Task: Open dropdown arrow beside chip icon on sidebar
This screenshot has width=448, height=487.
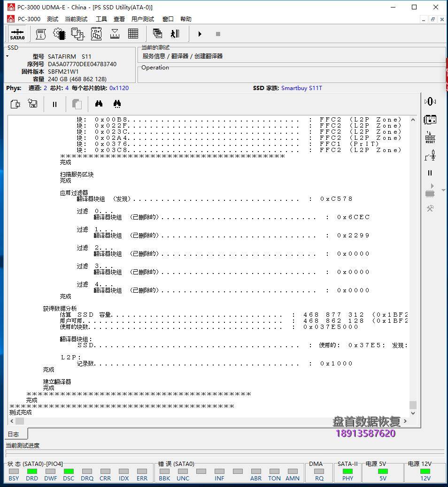Action: pyautogui.click(x=444, y=190)
